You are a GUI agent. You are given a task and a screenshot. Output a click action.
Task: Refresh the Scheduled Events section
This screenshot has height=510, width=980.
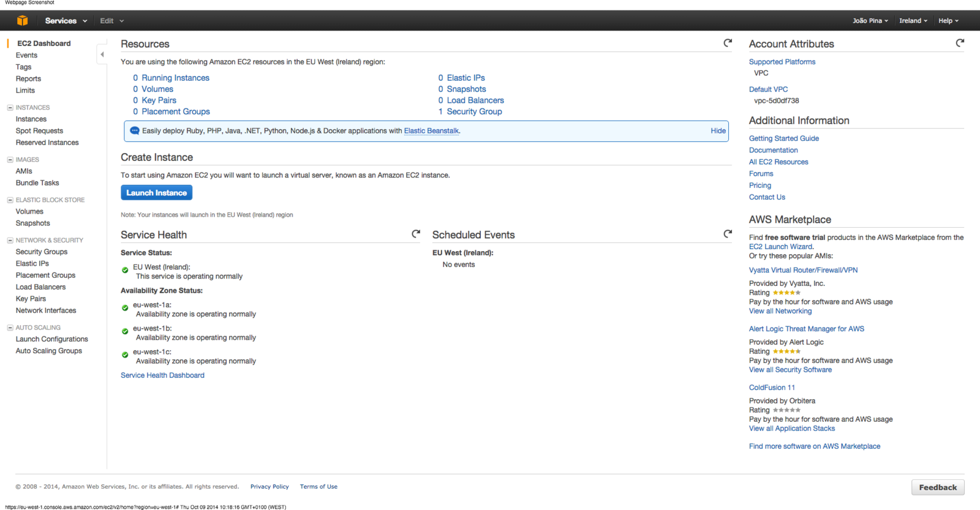[728, 234]
